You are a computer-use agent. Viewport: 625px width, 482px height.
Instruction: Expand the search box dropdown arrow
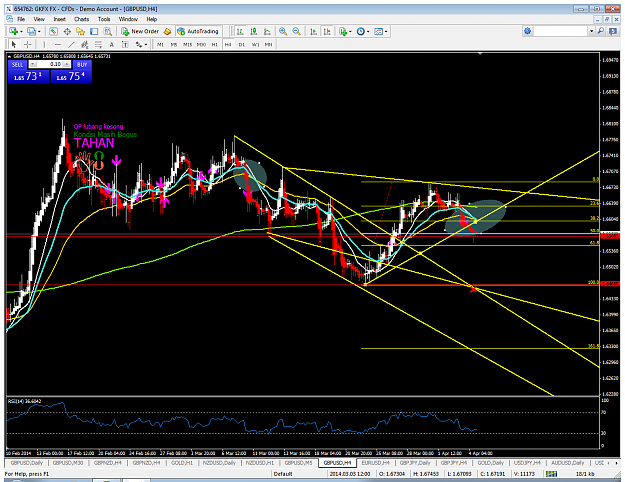(x=592, y=31)
